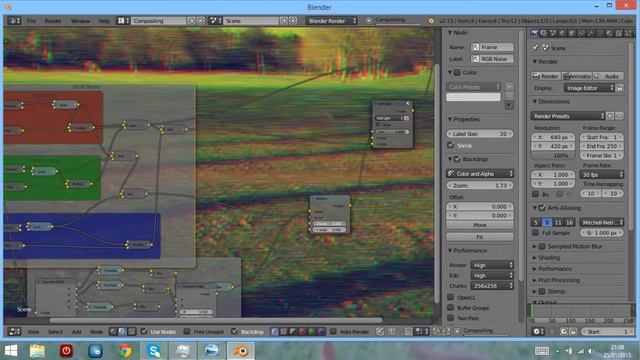The height and width of the screenshot is (360, 640).
Task: Add a color preset with plus icon
Action: pos(509,87)
